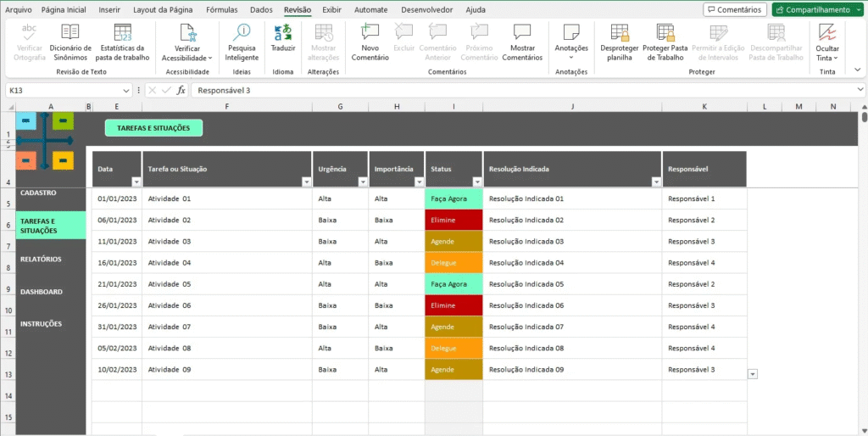Select the red Elimine status cell for Atividade 02
868x436 pixels.
453,220
